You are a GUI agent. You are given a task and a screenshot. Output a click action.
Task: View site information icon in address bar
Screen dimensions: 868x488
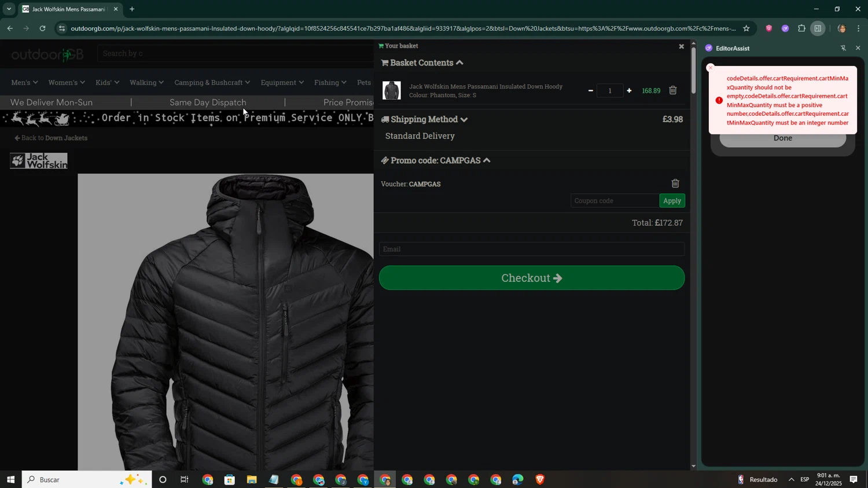coord(62,28)
